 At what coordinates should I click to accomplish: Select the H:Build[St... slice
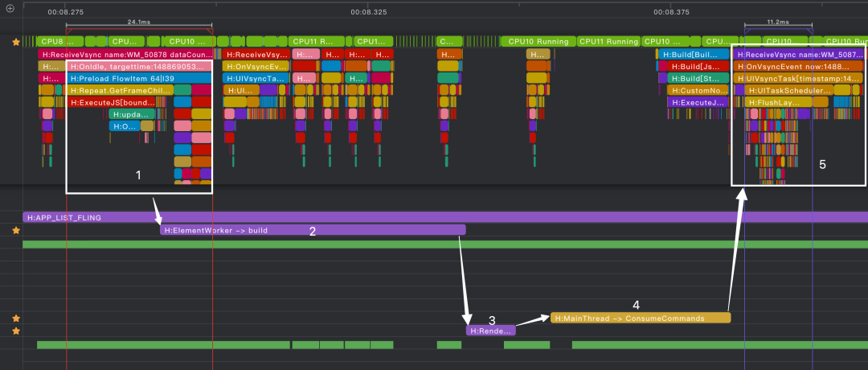pyautogui.click(x=698, y=78)
